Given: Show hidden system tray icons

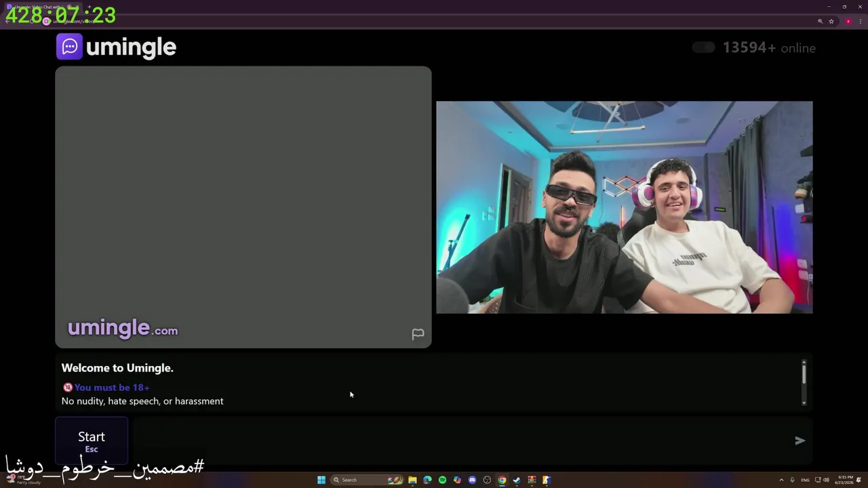Looking at the screenshot, I should point(781,480).
